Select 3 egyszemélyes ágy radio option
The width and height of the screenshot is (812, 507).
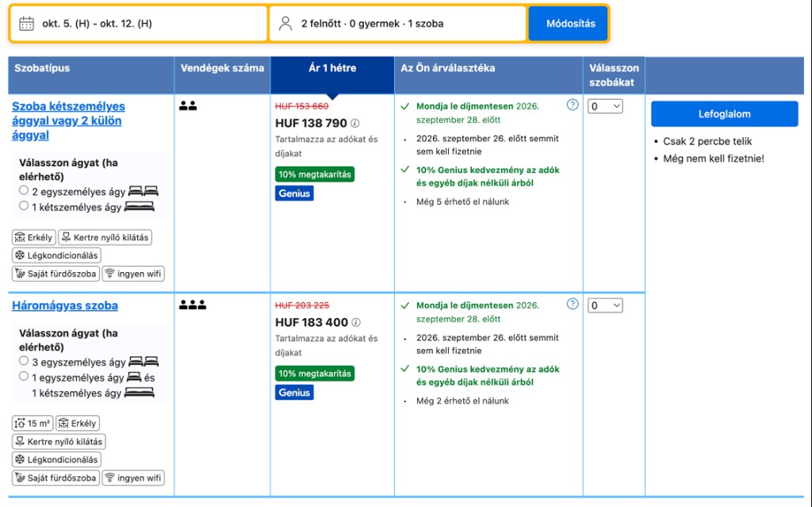24,360
